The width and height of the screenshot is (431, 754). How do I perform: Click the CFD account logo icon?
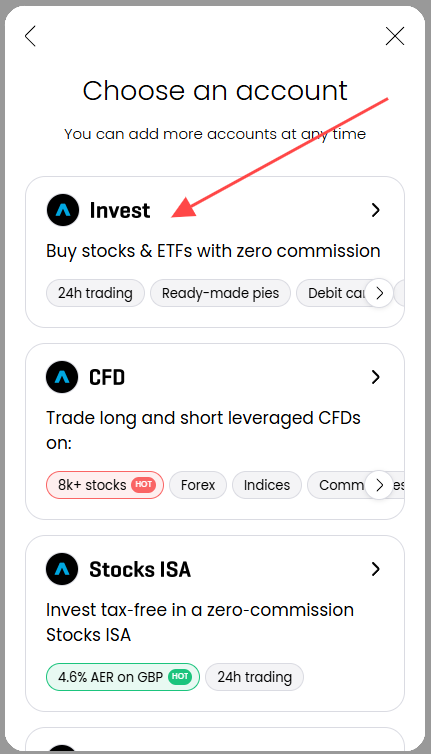[62, 377]
